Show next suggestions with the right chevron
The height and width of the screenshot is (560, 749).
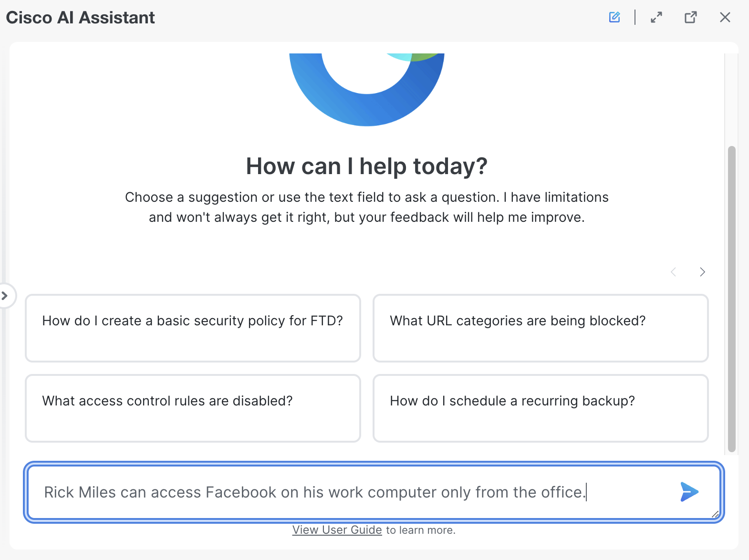(x=702, y=272)
